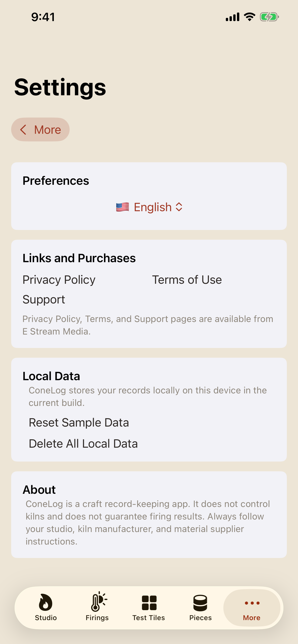The height and width of the screenshot is (644, 298).
Task: Click the back chevron beside More
Action: point(23,130)
